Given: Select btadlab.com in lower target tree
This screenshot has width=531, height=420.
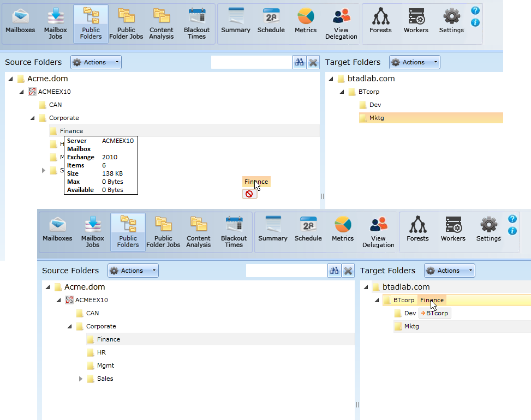Looking at the screenshot, I should point(406,287).
